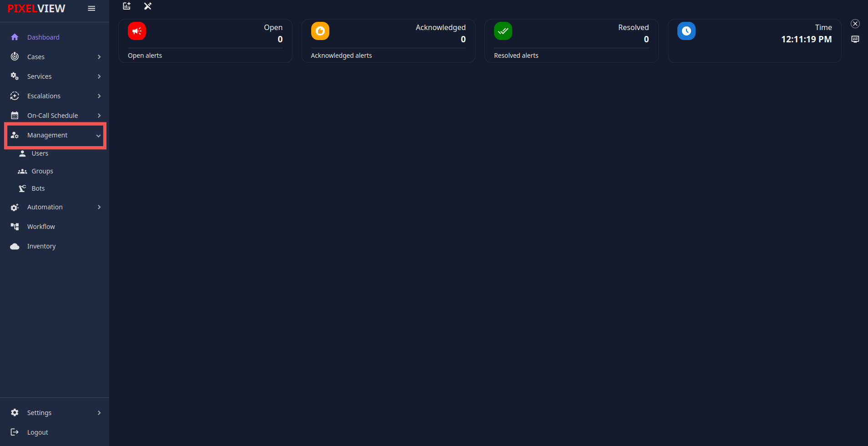Image resolution: width=868 pixels, height=446 pixels.
Task: Click the time value 12:11:19 PM
Action: [806, 39]
